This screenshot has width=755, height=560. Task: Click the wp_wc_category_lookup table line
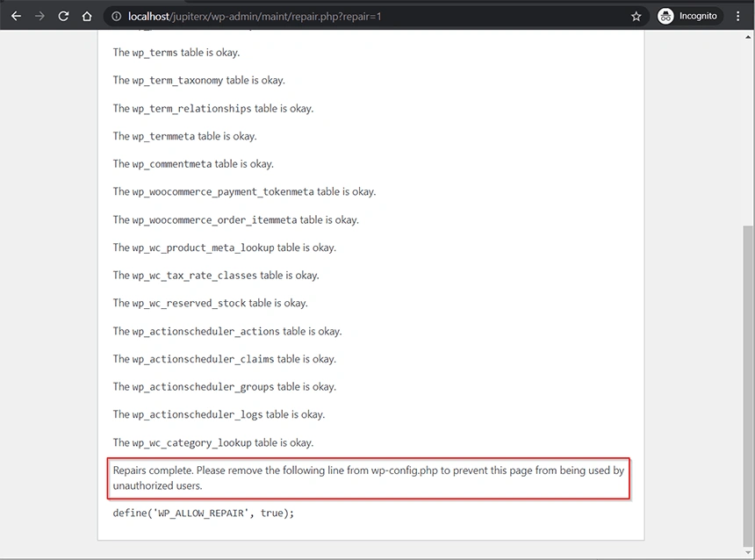click(212, 442)
